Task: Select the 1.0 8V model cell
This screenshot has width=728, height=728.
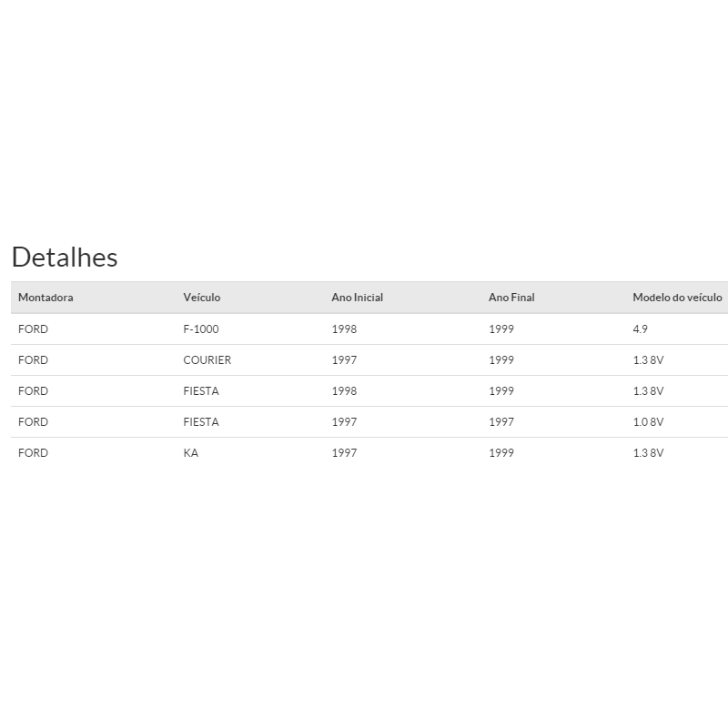Action: 648,422
